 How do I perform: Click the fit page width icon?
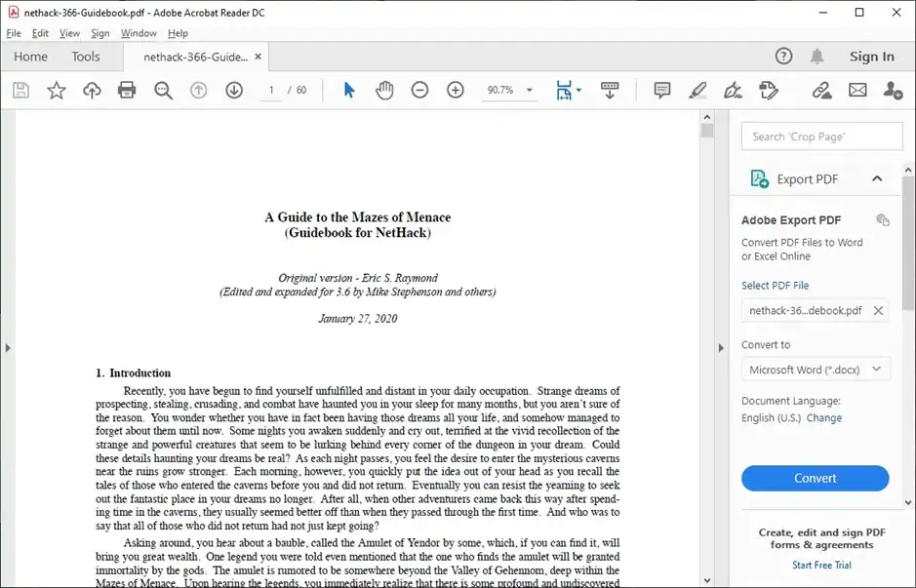[564, 90]
